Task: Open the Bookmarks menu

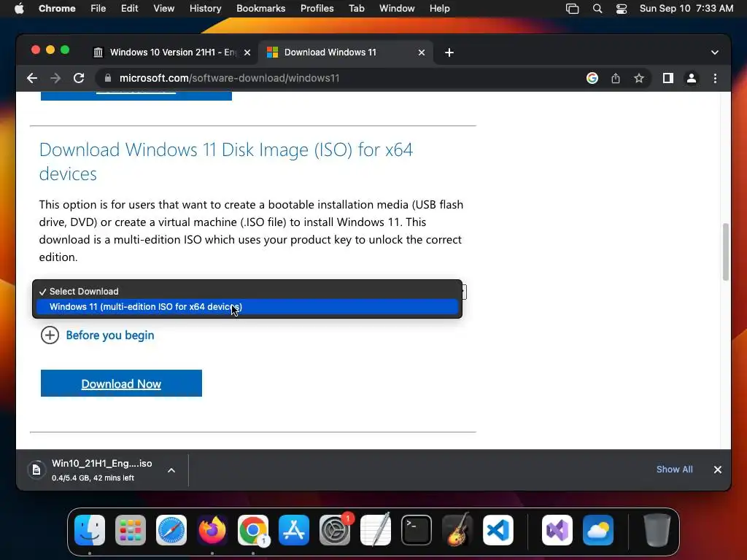Action: pos(261,9)
